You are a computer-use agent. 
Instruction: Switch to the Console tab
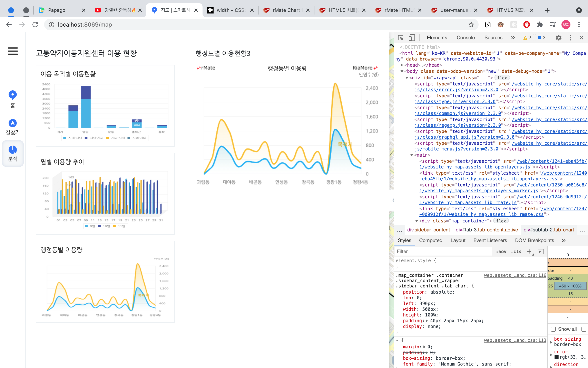click(x=465, y=38)
